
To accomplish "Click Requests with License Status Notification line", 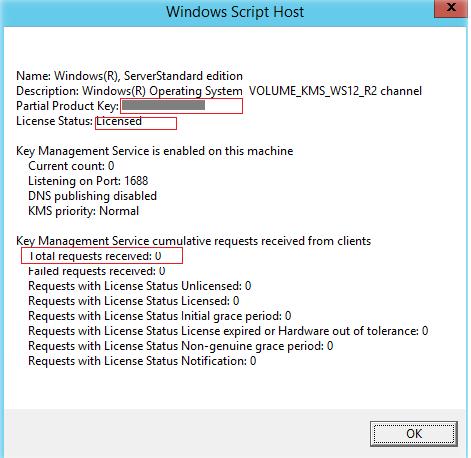I will tap(142, 361).
